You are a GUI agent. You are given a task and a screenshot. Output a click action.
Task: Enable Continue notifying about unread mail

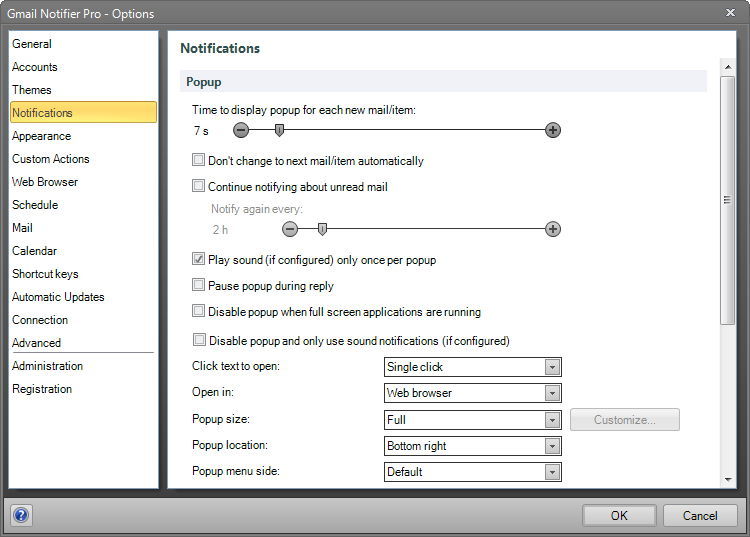point(198,186)
